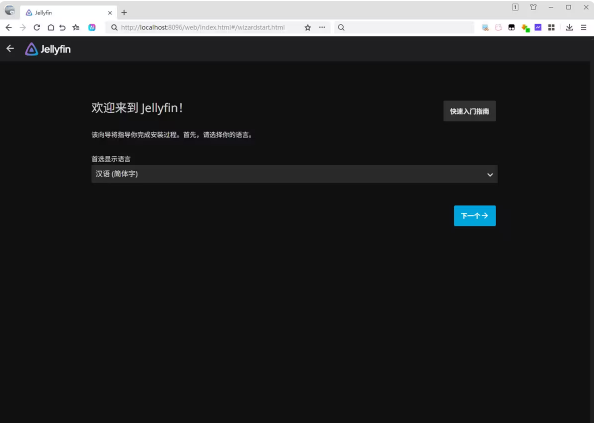Open a new tab with plus button
Viewport: 594px width, 423px height.
(124, 12)
